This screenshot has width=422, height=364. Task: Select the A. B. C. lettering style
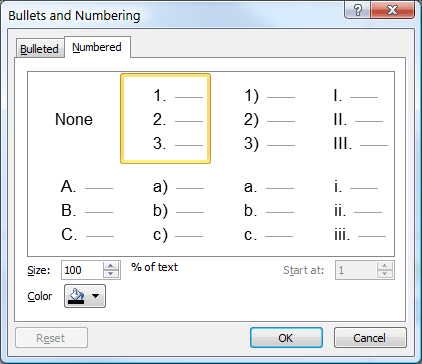point(74,211)
